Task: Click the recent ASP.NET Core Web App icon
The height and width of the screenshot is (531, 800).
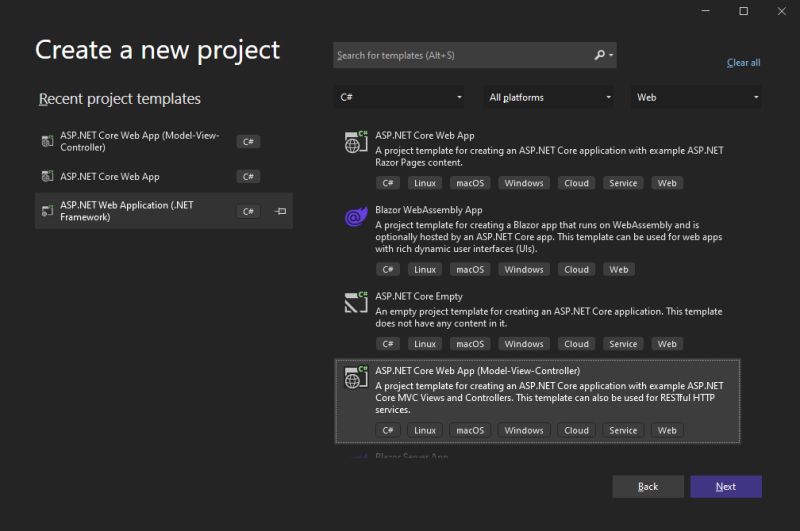Action: tap(47, 176)
